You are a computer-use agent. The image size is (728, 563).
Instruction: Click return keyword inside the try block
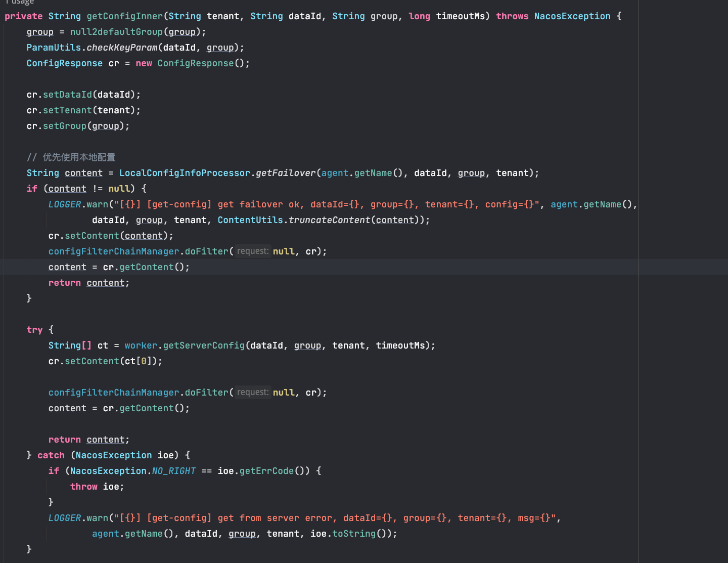coord(65,440)
